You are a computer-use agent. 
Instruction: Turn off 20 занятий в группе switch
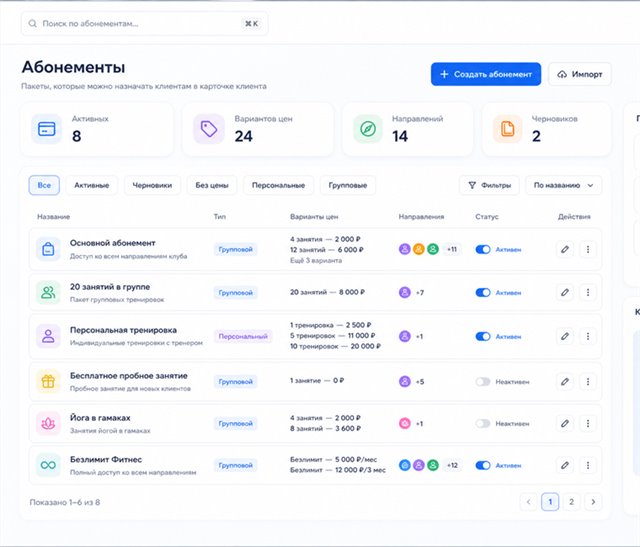pos(483,293)
